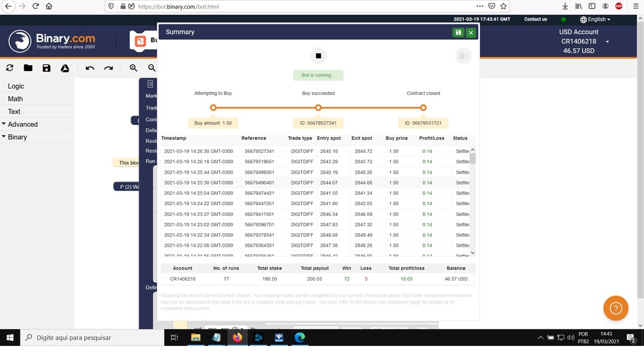
Task: Redo the last workspace change
Action: coord(108,68)
